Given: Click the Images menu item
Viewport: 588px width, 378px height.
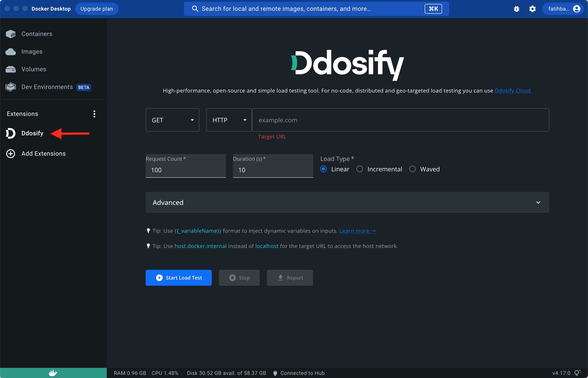Looking at the screenshot, I should [x=32, y=51].
